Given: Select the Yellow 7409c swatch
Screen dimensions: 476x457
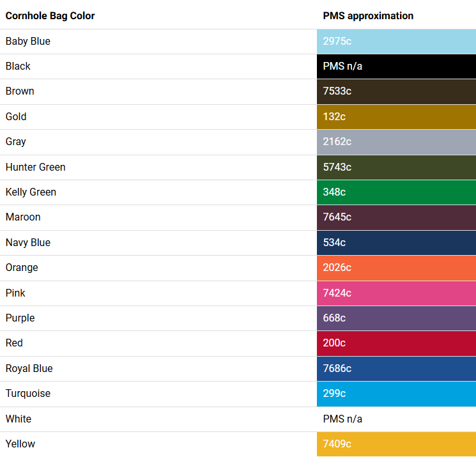Looking at the screenshot, I should [x=397, y=444].
